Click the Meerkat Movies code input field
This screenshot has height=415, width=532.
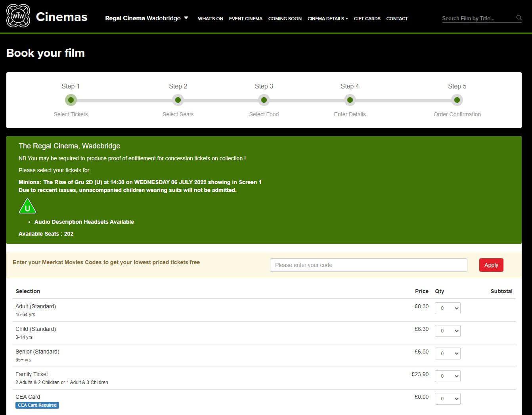click(x=368, y=265)
